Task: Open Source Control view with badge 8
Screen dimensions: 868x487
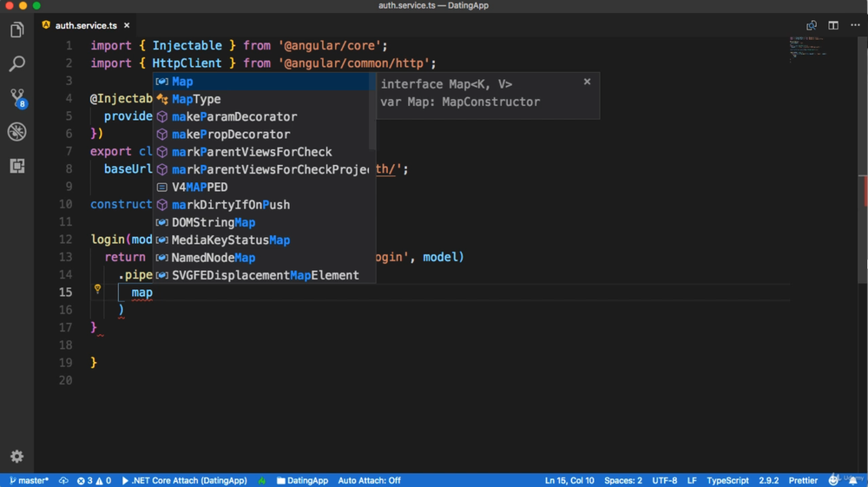Action: [17, 97]
